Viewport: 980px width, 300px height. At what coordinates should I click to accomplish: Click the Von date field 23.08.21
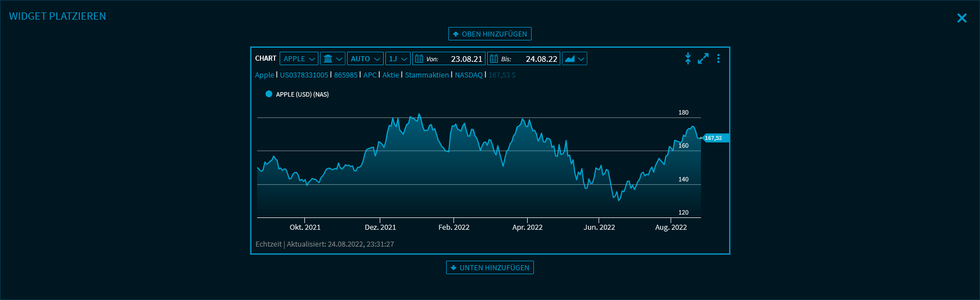coord(466,59)
